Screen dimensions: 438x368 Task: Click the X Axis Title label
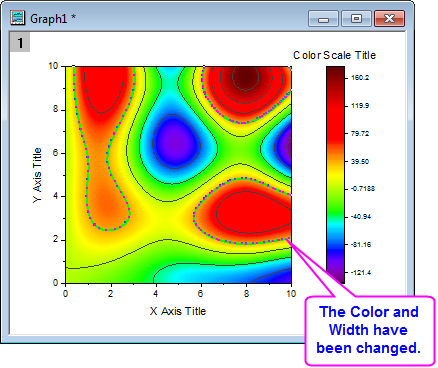(x=178, y=311)
